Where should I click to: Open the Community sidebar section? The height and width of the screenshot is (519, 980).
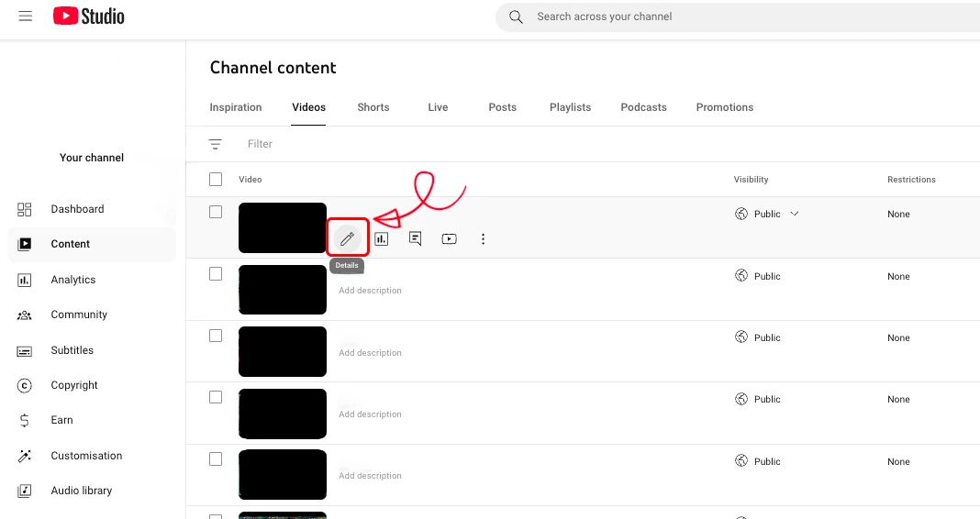click(x=79, y=315)
